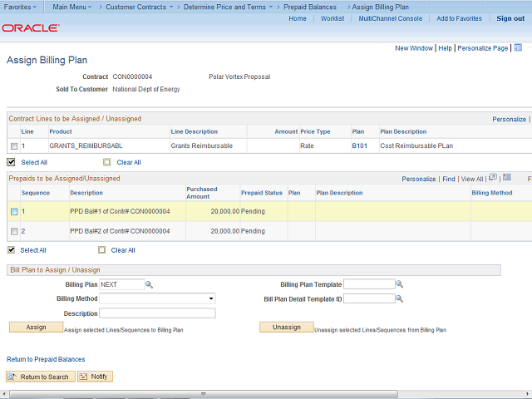532x399 pixels.
Task: Check the GRANTS_REIMBURSABL contract line checkbox
Action: click(13, 146)
